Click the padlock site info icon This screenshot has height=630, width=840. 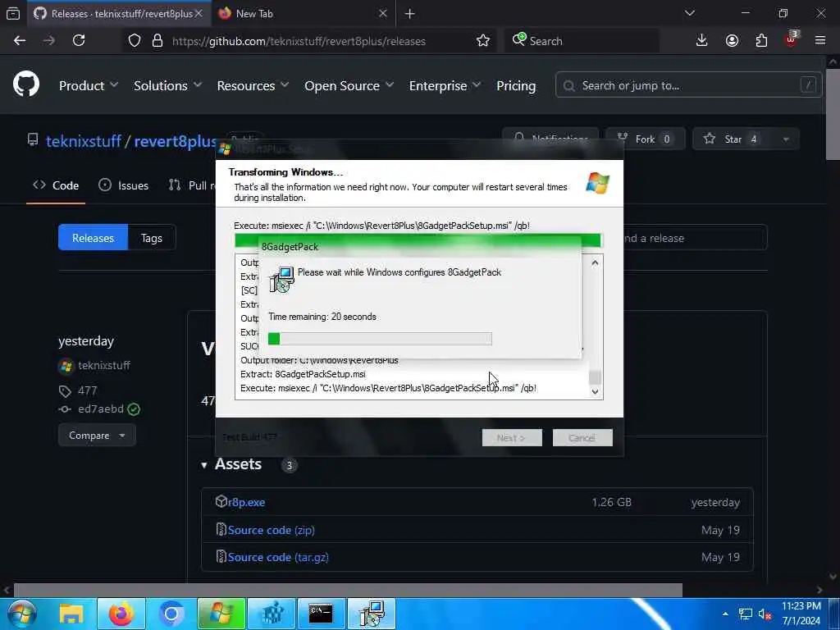point(157,41)
